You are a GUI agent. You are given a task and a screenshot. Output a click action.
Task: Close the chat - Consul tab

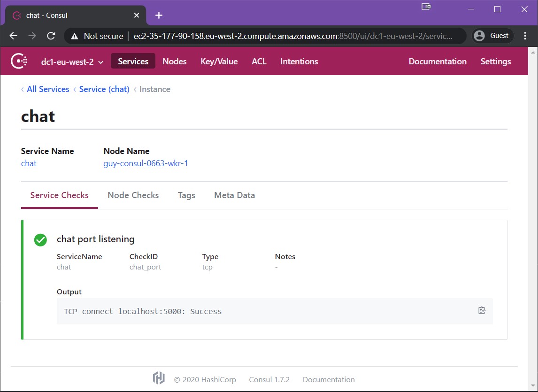137,15
